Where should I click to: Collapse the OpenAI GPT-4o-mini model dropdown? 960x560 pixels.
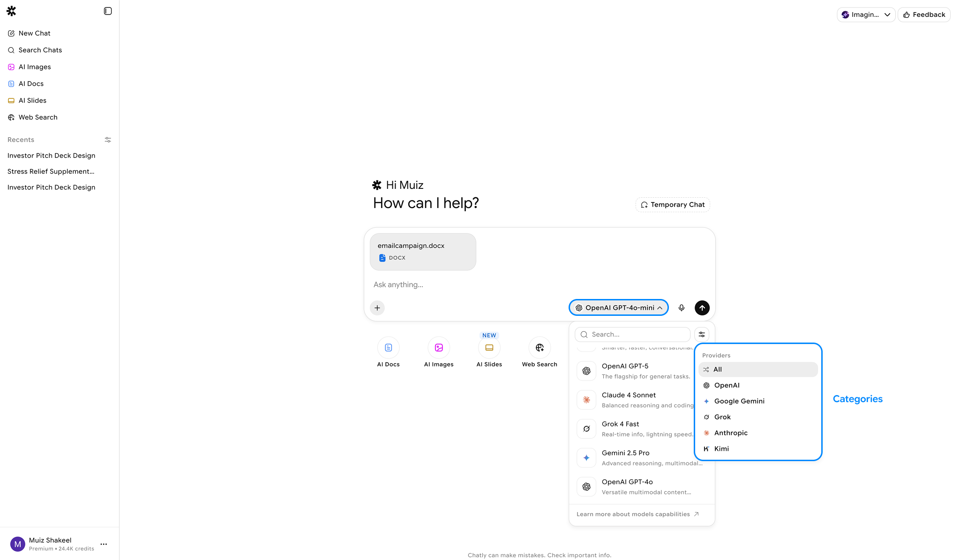(x=618, y=308)
